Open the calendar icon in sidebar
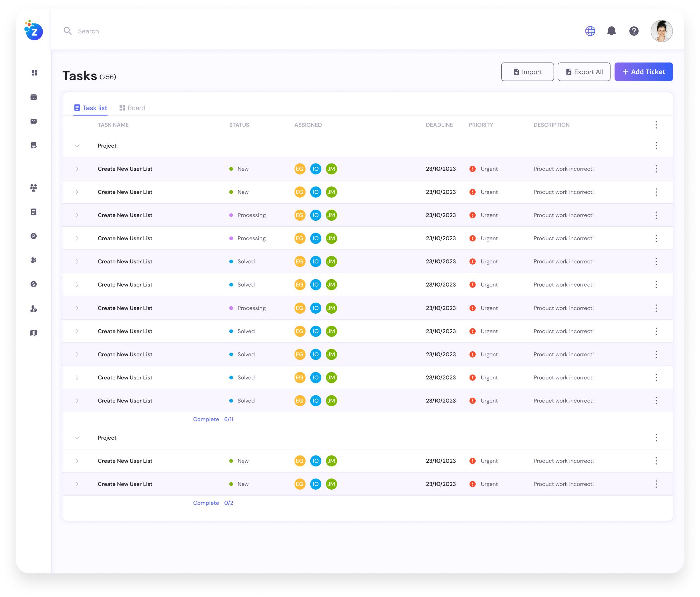 [34, 97]
